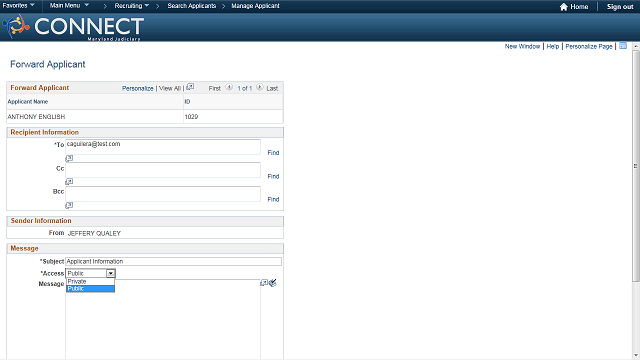Click applicant ID 1029
Viewport: 640px width, 360px height.
coord(191,117)
